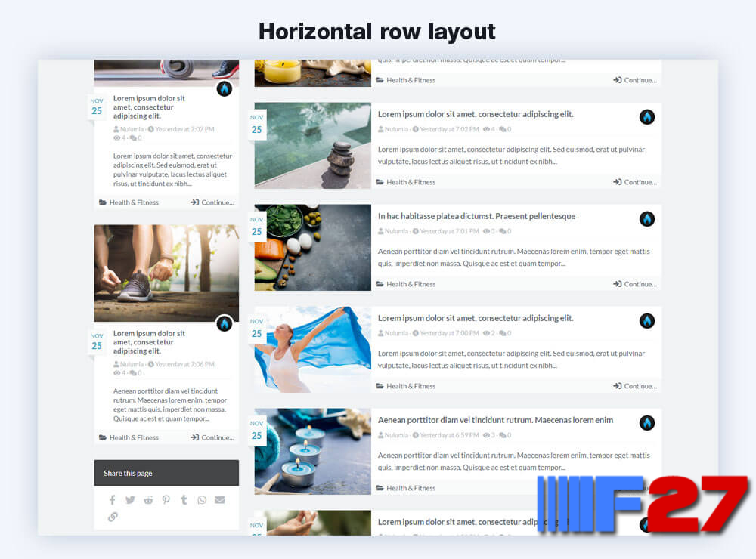Share this page on Pinterest
The image size is (756, 559).
click(x=166, y=500)
